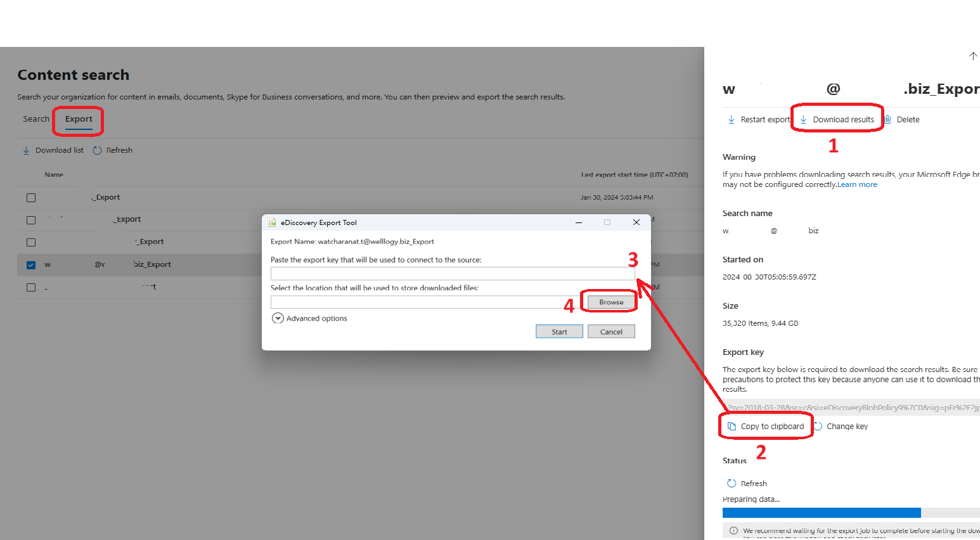The width and height of the screenshot is (980, 540).
Task: Click the Browse button
Action: point(611,302)
